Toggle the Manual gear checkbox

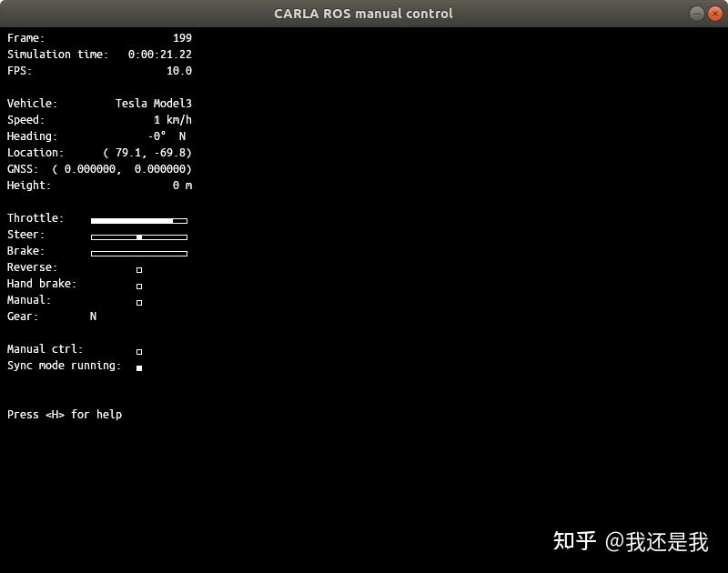[138, 302]
